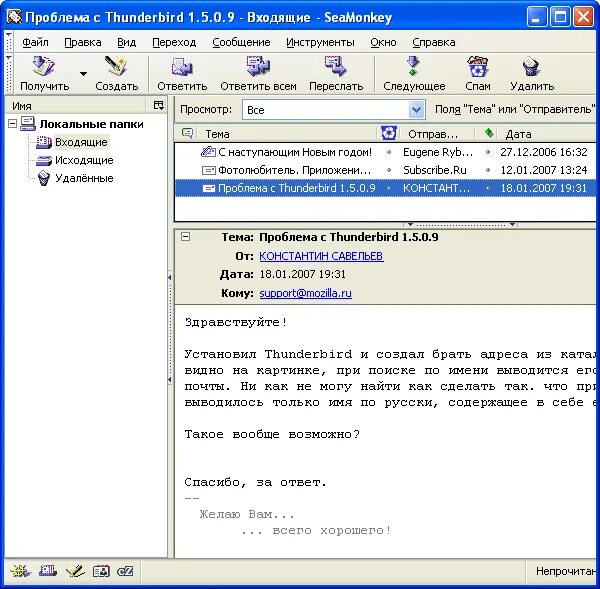This screenshot has height=589, width=600.
Task: Open Navigator from the status bar icon
Action: (20, 571)
